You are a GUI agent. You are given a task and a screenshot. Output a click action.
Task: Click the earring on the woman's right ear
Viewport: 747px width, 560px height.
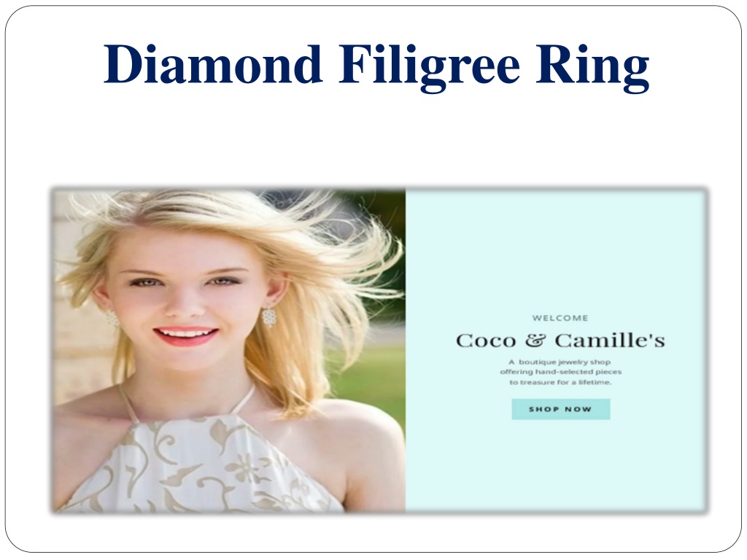[x=112, y=318]
